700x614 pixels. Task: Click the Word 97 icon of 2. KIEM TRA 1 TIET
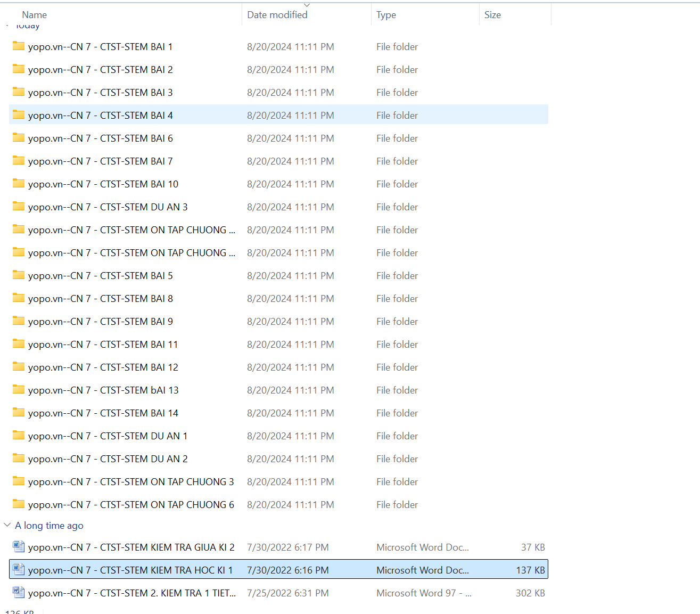pyautogui.click(x=19, y=592)
